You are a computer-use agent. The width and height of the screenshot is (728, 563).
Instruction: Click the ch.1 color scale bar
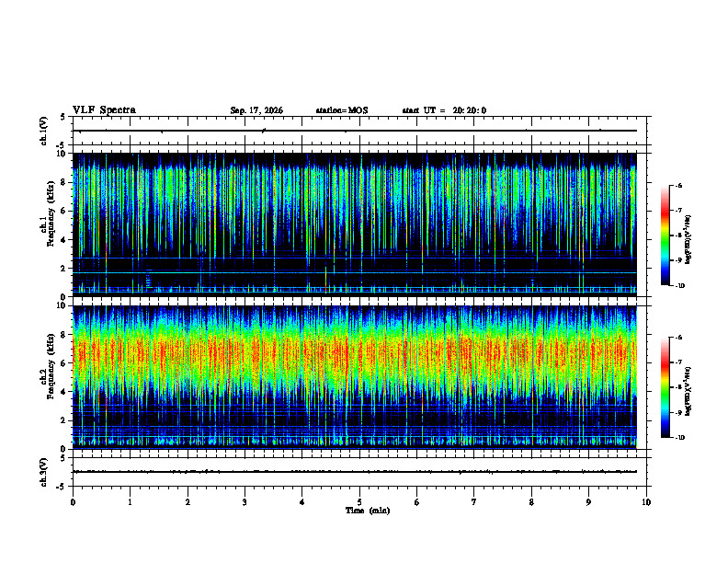(x=665, y=236)
